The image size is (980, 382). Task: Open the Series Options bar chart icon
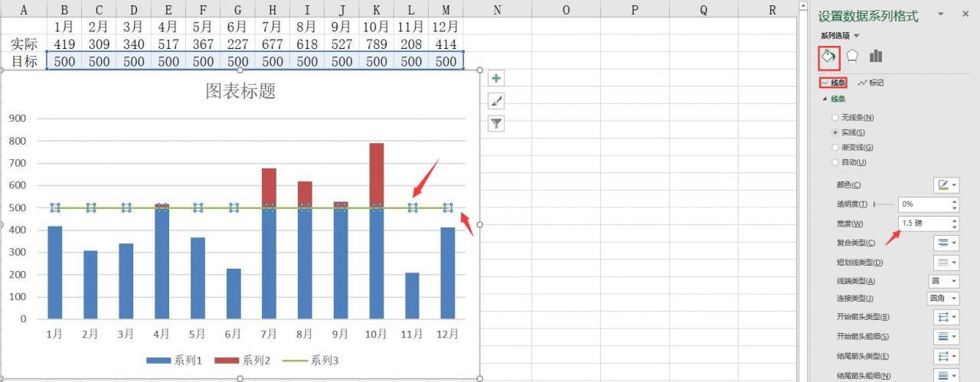[x=876, y=57]
